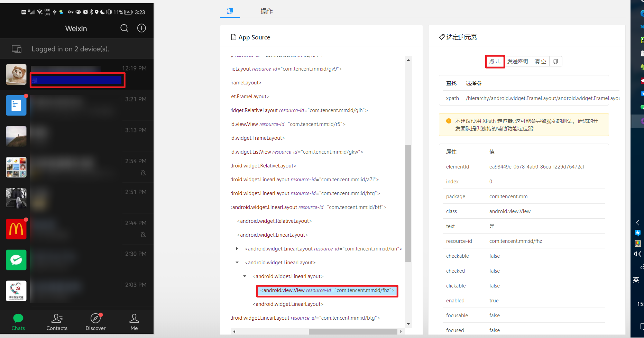
Task: Select the LinearLayout node with id a7i
Action: [x=304, y=180]
